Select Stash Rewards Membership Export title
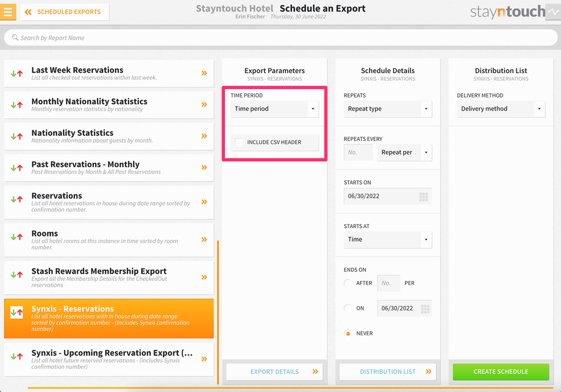The width and height of the screenshot is (561, 392). pos(99,271)
